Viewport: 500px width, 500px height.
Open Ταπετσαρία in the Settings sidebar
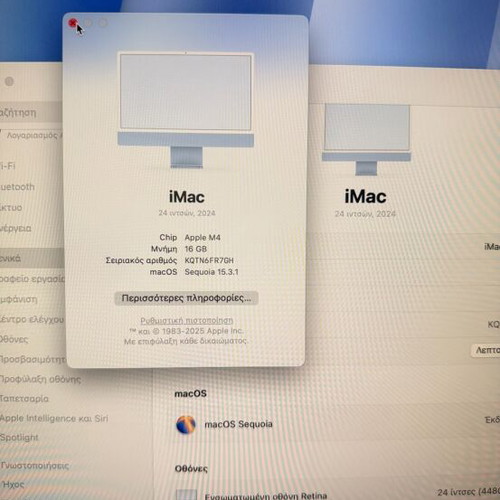click(x=24, y=398)
